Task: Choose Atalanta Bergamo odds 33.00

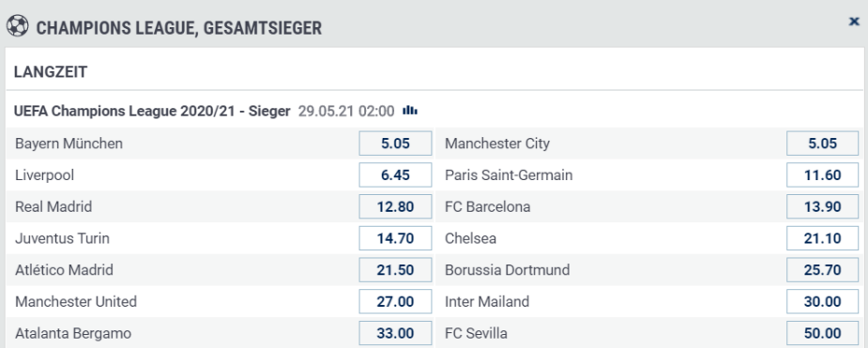Action: coord(395,334)
